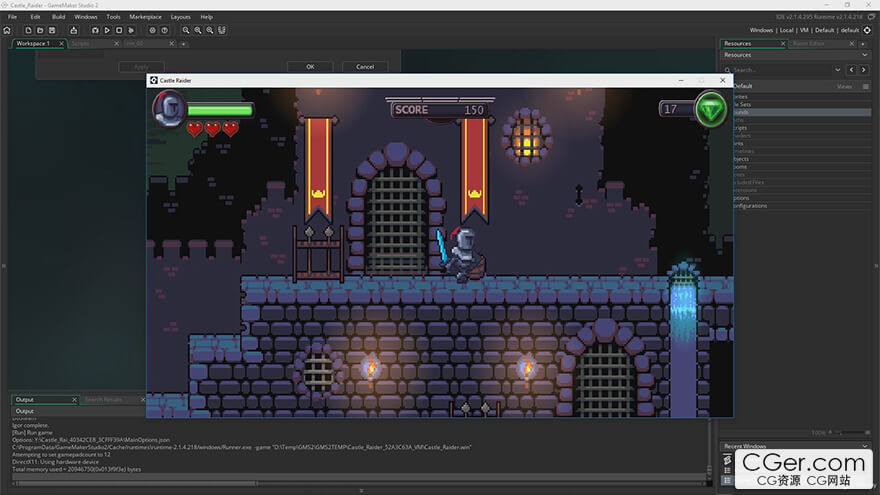This screenshot has width=880, height=495.
Task: Select the Included Files resource folder
Action: (803, 182)
